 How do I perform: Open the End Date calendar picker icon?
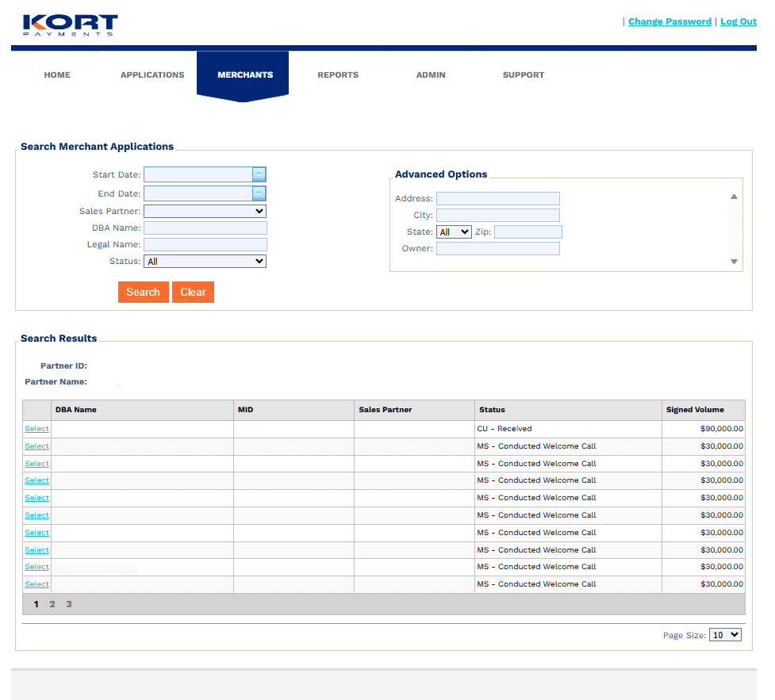point(259,193)
